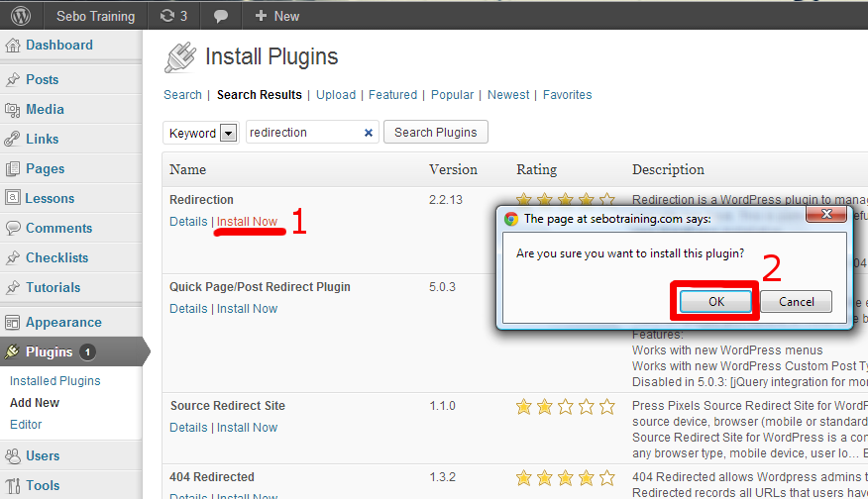Viewport: 868px width, 499px height.
Task: Click the Dashboard house icon
Action: pyautogui.click(x=13, y=46)
